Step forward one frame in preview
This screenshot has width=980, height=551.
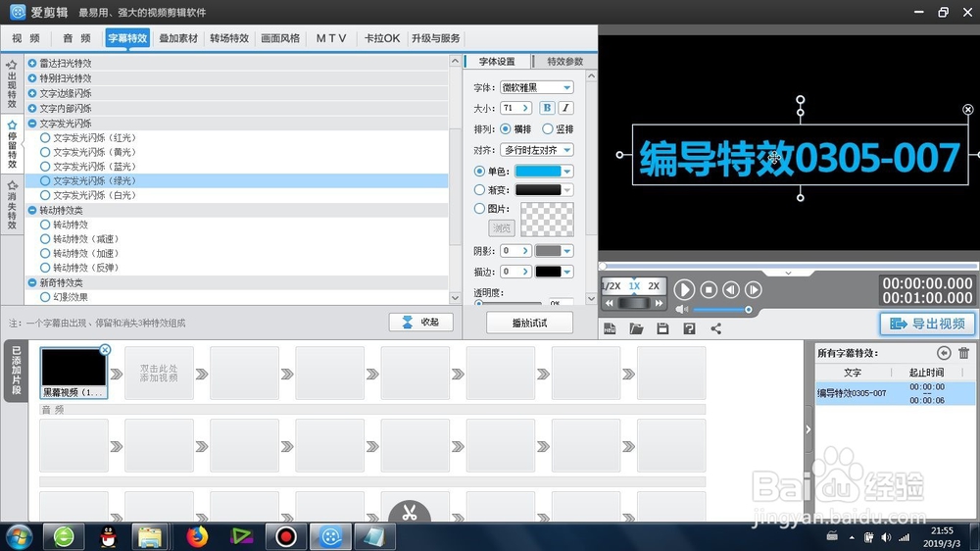click(754, 289)
